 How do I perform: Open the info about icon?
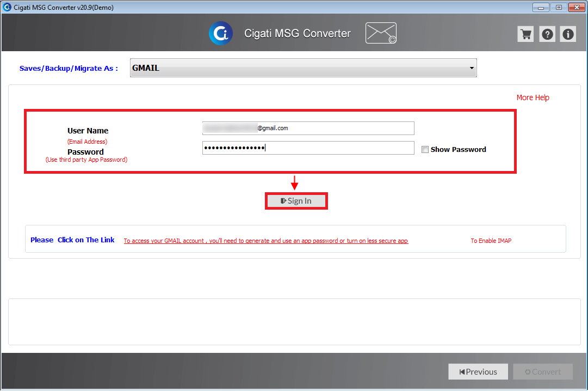(x=568, y=34)
